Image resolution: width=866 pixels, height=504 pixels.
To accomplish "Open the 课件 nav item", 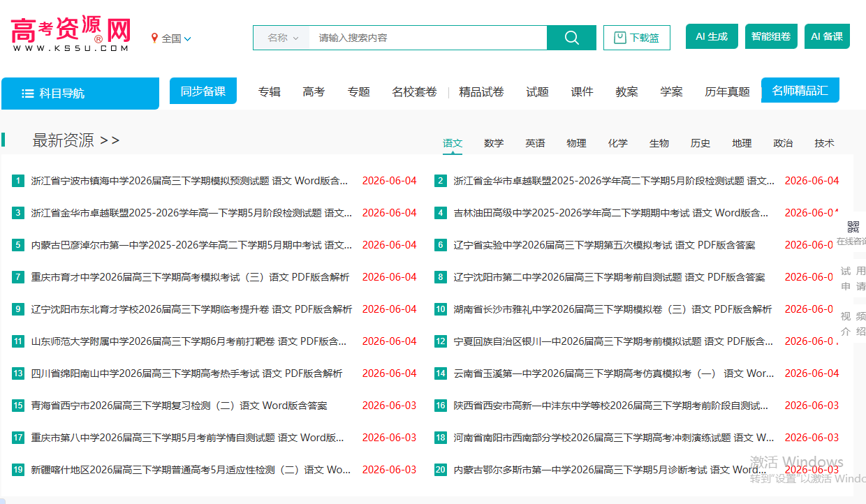I will pyautogui.click(x=582, y=91).
